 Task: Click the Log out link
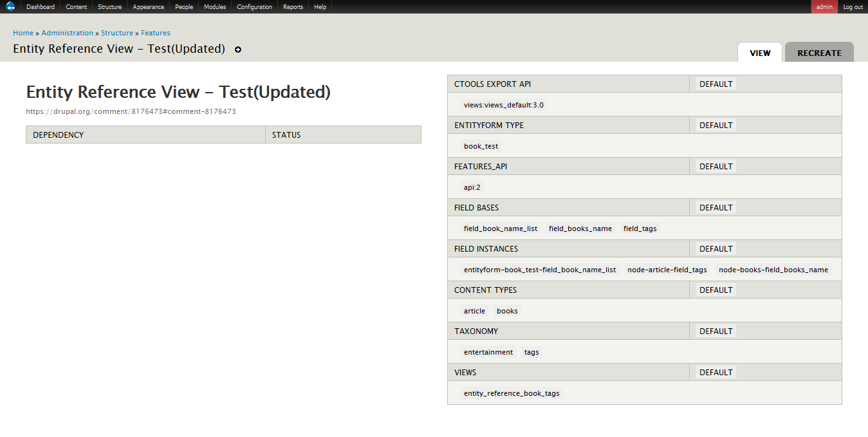(x=853, y=7)
